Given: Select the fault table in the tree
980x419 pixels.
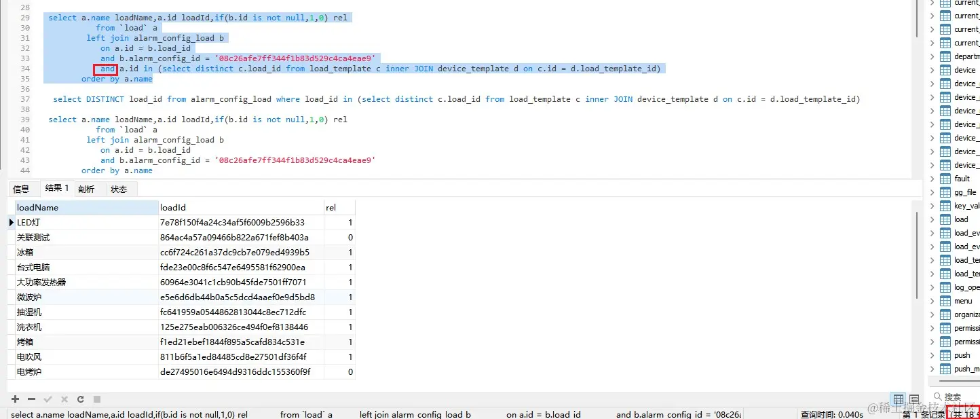Looking at the screenshot, I should click(x=962, y=179).
